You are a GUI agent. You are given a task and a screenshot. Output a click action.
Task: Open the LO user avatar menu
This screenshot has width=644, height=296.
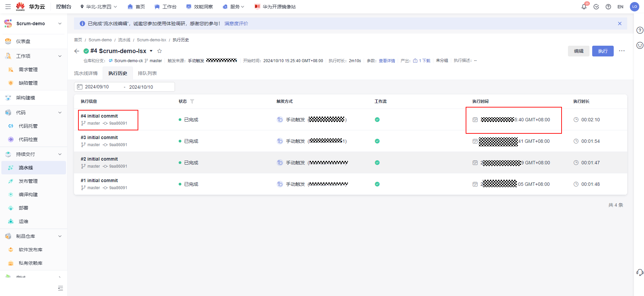635,7
